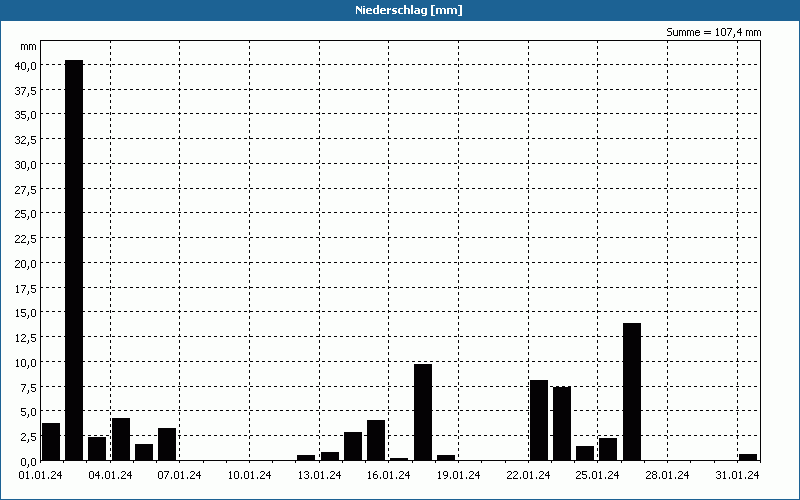The image size is (800, 500).
Task: Click the "mm" unit label above y-axis
Action: tap(29, 47)
